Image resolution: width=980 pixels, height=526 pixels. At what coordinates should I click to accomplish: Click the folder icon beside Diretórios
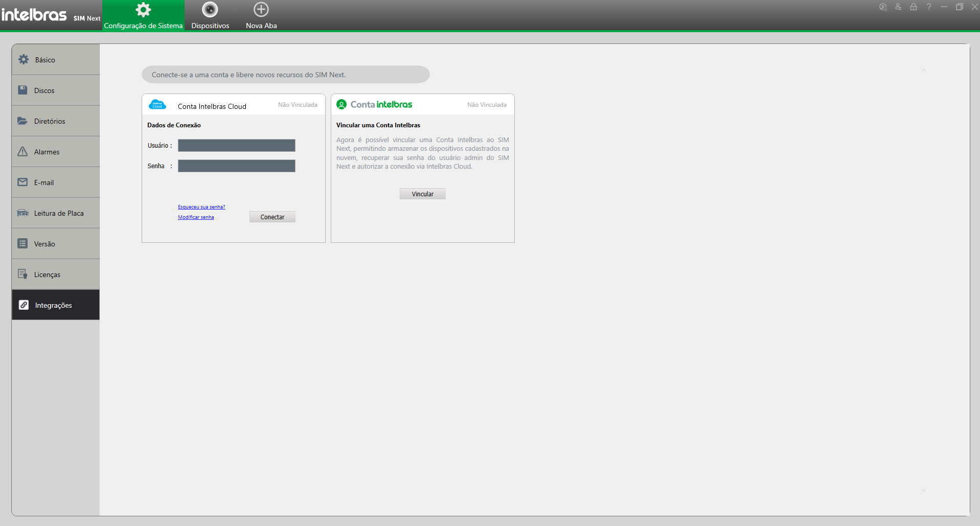22,121
